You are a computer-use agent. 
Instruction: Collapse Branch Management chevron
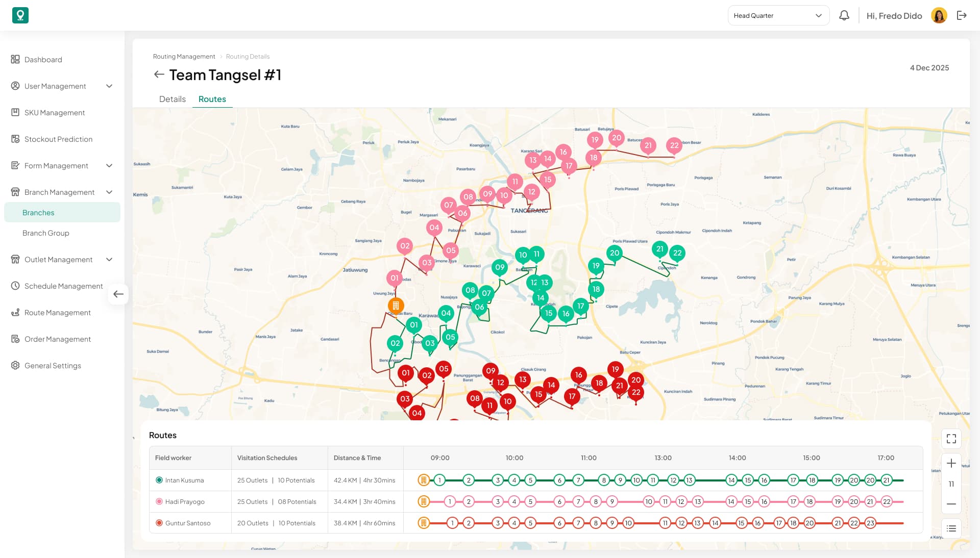(x=109, y=192)
